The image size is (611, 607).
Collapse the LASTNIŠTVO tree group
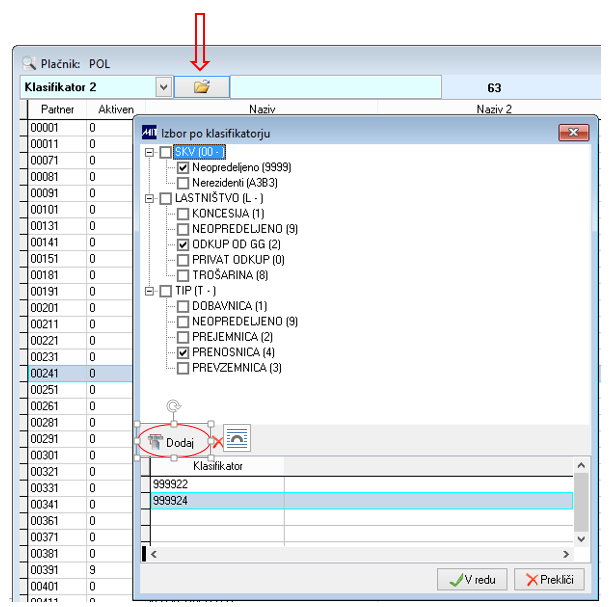tap(149, 198)
